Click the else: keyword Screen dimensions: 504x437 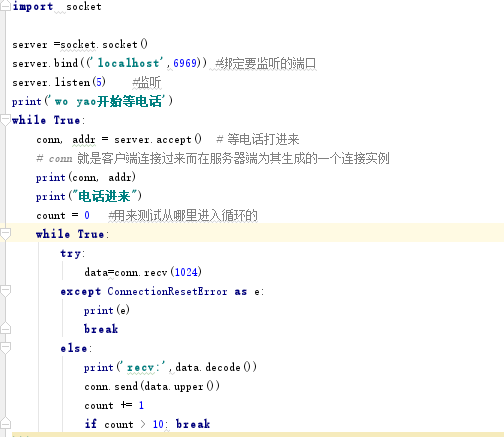pyautogui.click(x=76, y=348)
